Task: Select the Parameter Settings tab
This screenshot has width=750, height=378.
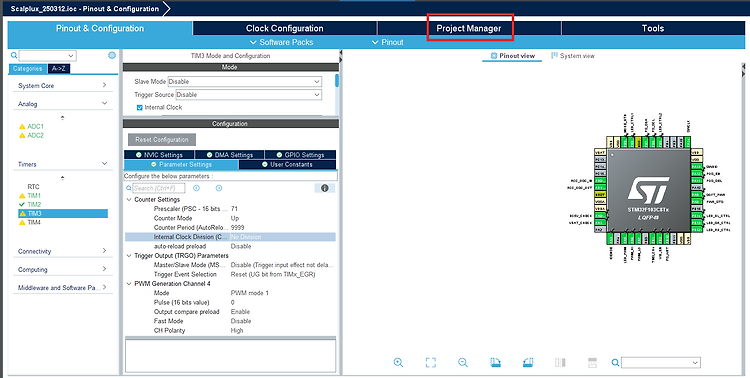Action: pyautogui.click(x=181, y=165)
